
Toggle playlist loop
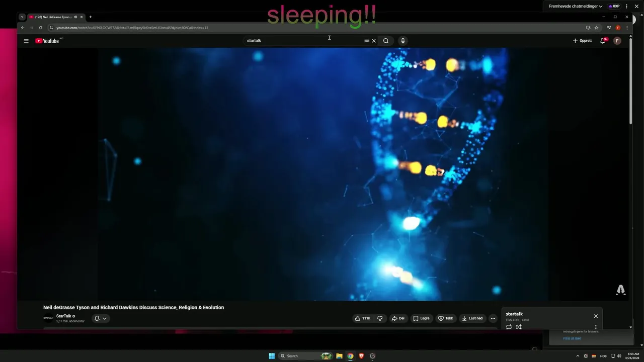point(509,327)
